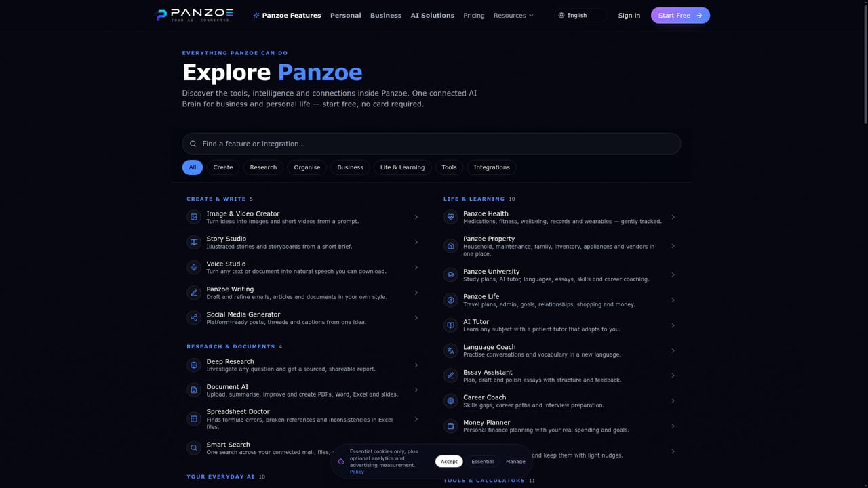Screen dimensions: 868x488
Task: Open the Resources dropdown menu
Action: 513,15
